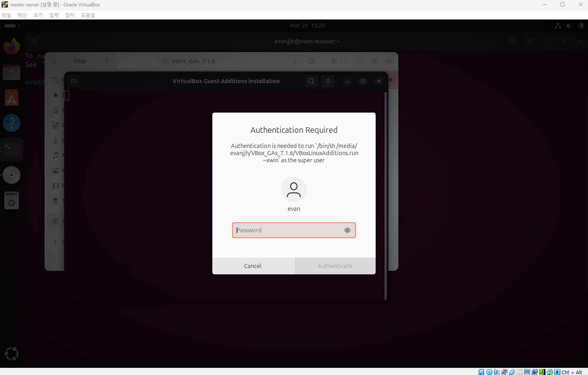Click the Starred star icon in Files sidebar
This screenshot has height=375, width=588.
(x=56, y=95)
